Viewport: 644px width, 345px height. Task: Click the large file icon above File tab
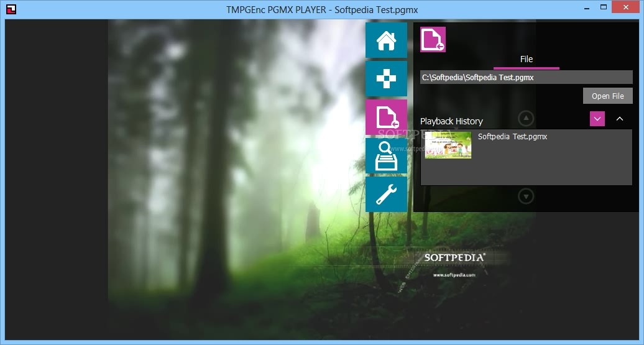433,39
